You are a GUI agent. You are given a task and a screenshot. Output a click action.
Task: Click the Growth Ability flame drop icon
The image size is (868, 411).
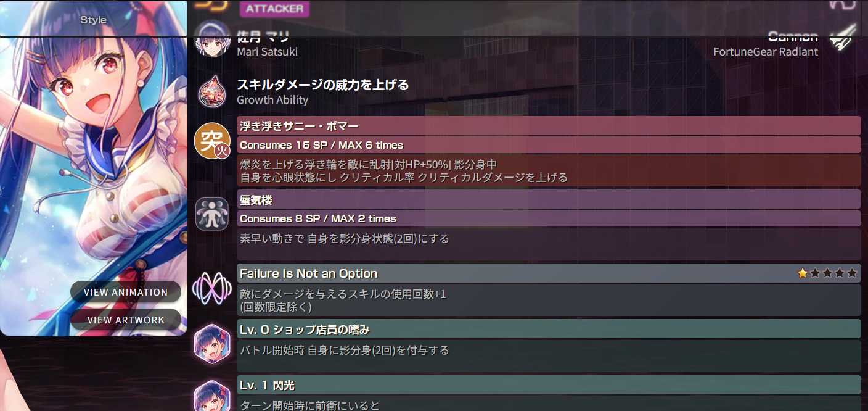(212, 91)
